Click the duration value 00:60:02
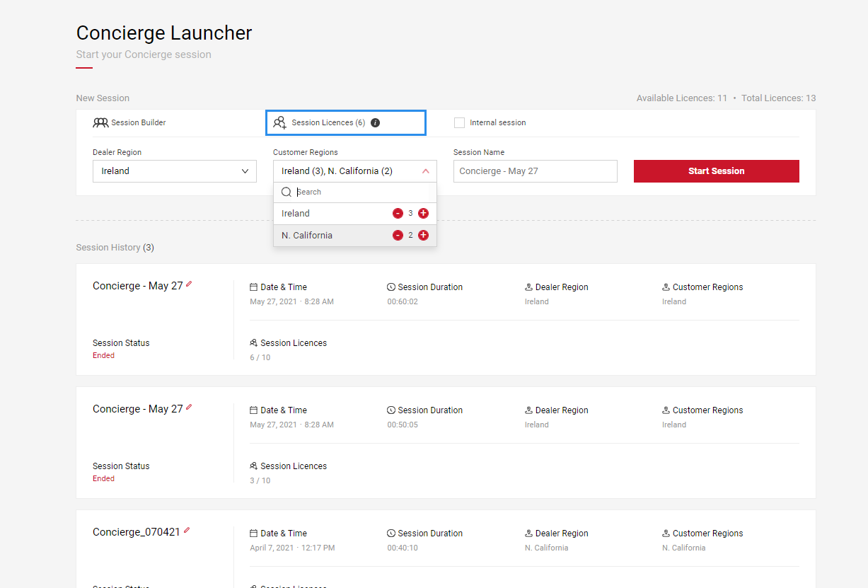Screen dimensions: 868x588 [403, 301]
